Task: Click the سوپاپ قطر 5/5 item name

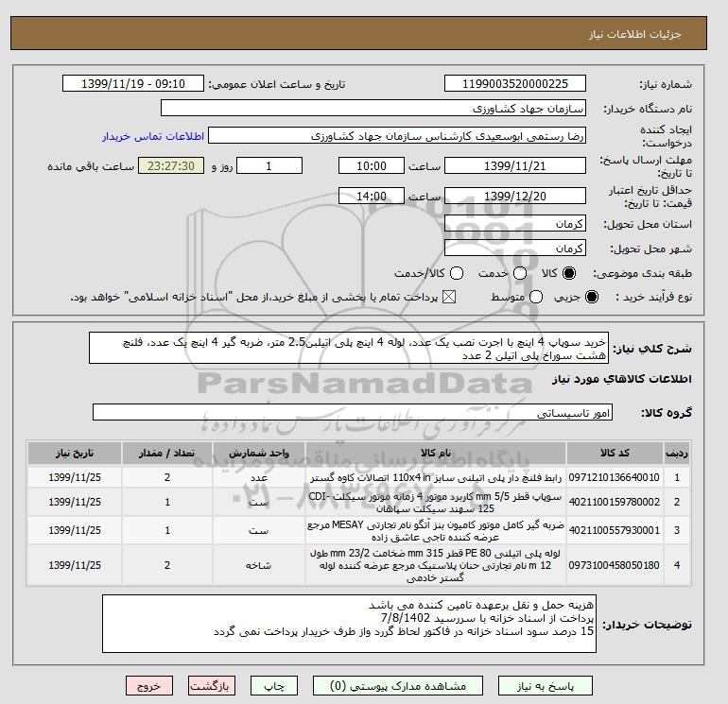Action: (436, 503)
